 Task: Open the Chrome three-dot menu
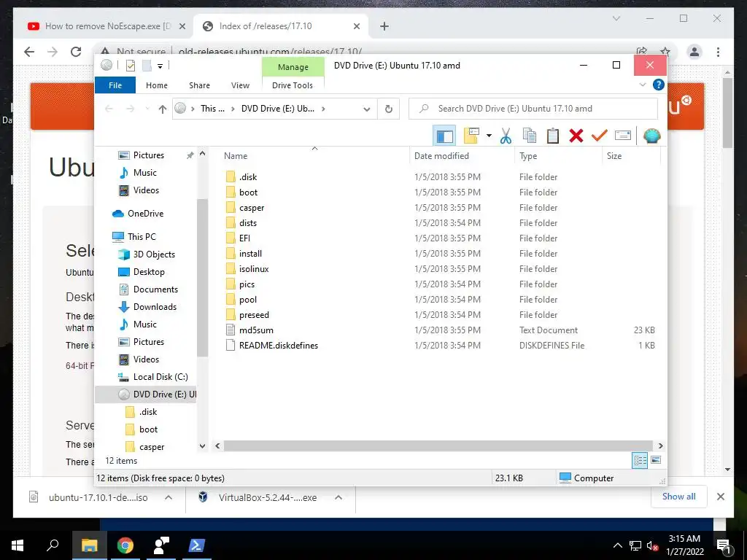(x=718, y=52)
